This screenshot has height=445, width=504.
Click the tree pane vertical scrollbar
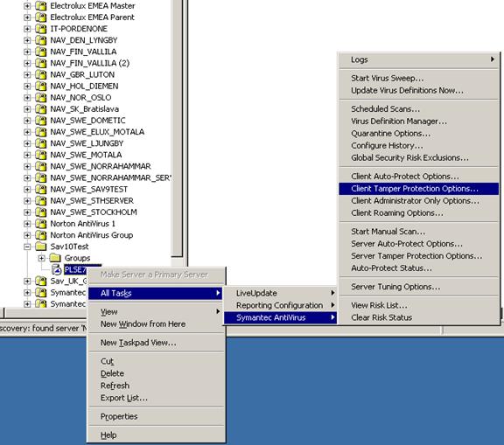coord(177,129)
